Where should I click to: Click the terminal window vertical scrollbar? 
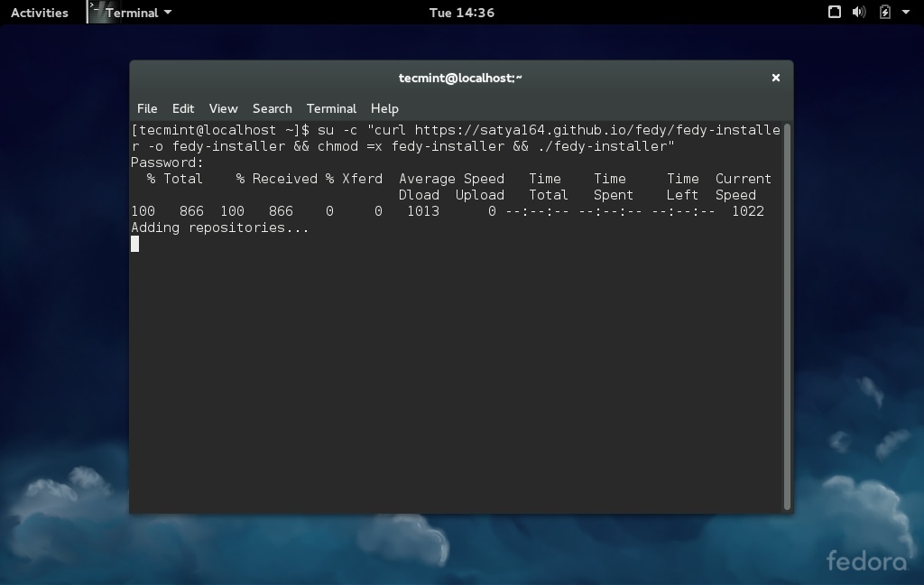pyautogui.click(x=787, y=316)
